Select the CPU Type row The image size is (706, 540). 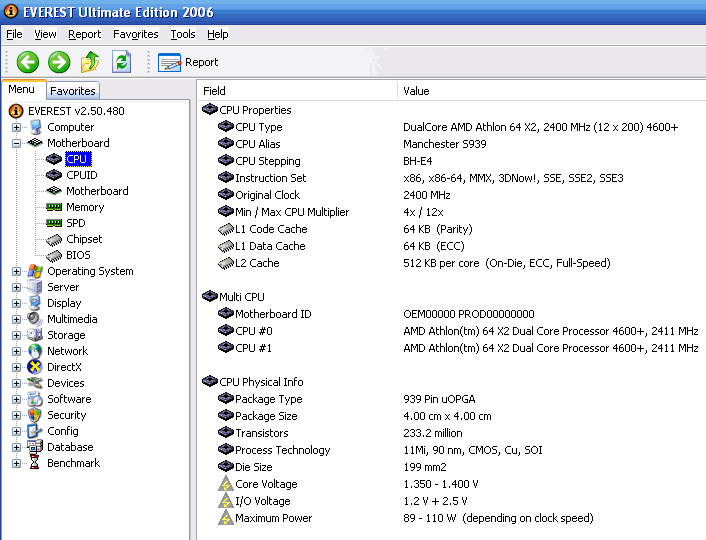click(451, 127)
